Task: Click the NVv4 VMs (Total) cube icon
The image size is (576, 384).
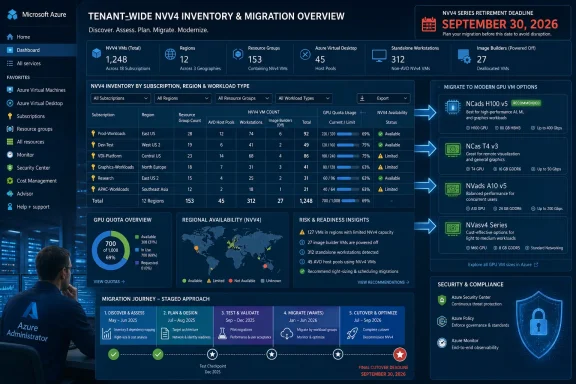Action: pos(96,54)
